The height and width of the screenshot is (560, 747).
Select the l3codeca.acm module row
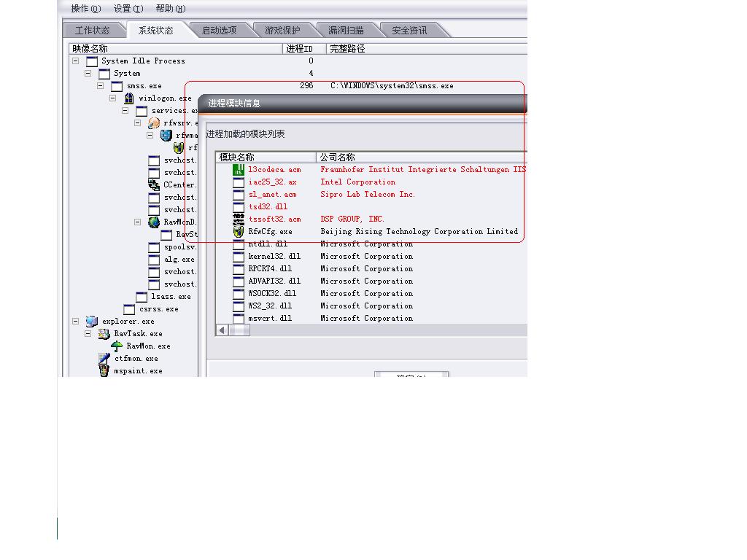(x=372, y=169)
